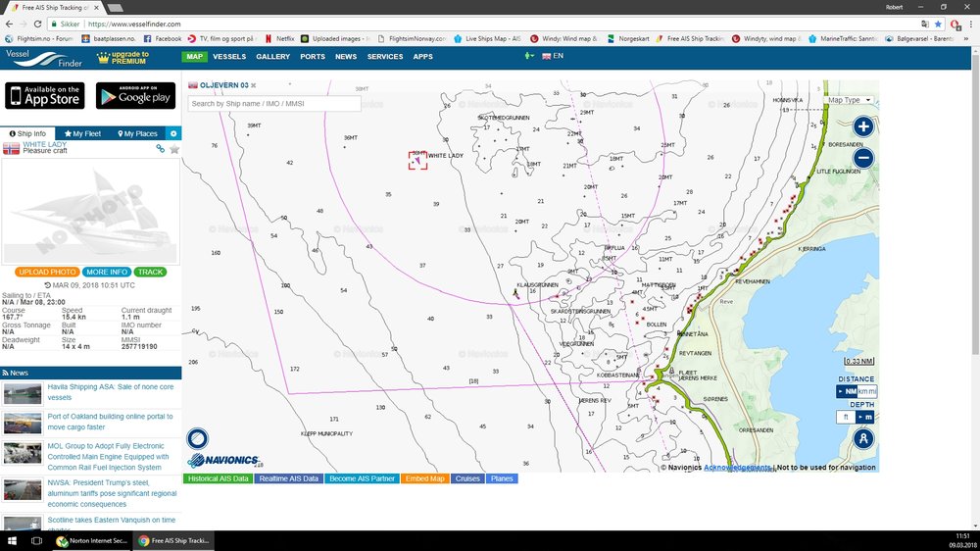Open WHITE LADY vessel name link

(44, 144)
